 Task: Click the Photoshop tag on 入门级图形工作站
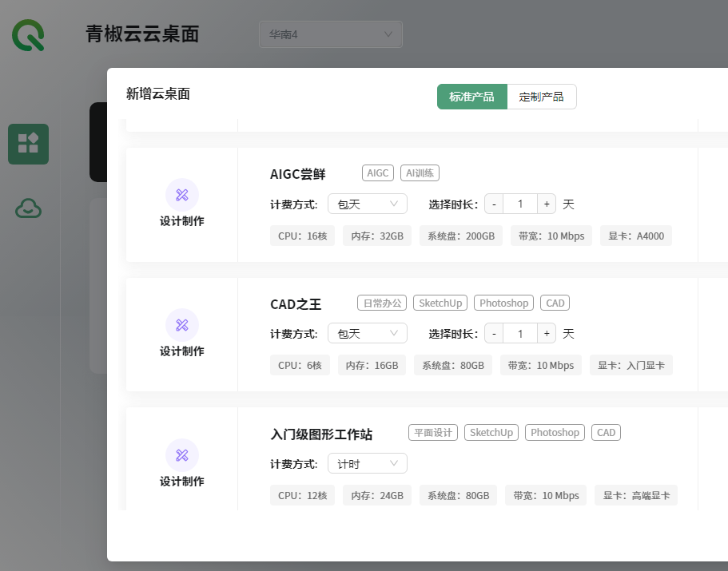[x=555, y=433]
